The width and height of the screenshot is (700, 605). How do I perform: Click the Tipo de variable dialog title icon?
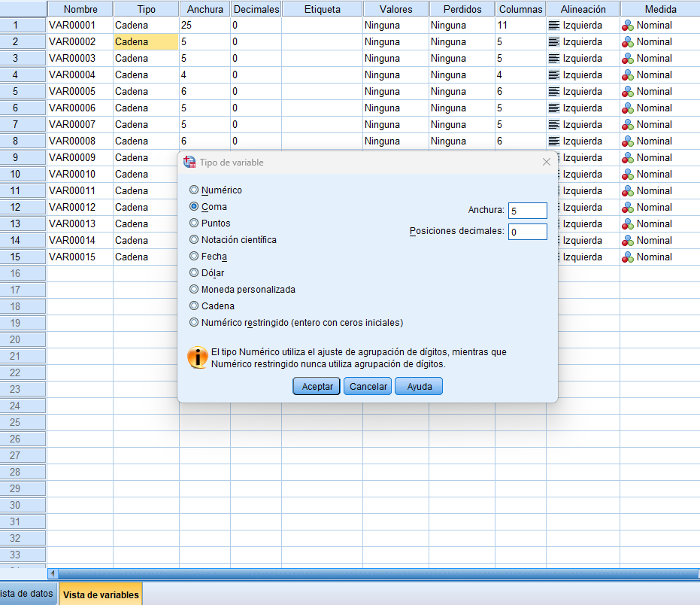point(189,163)
